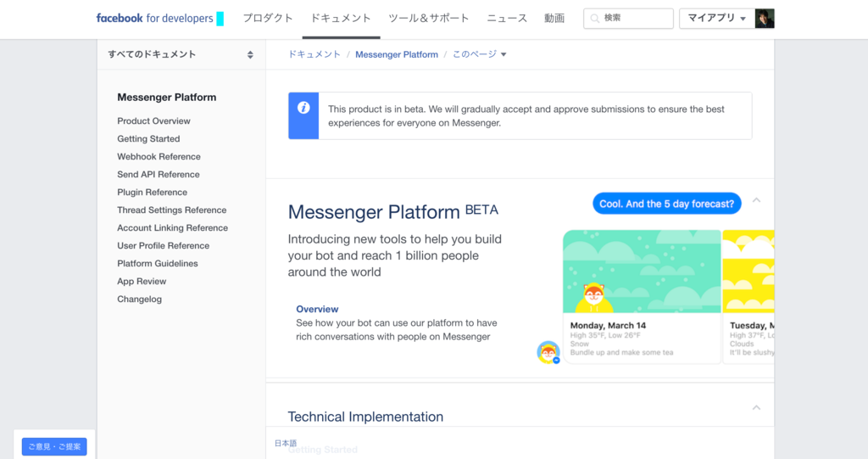Viewport: 868px width, 459px height.
Task: Open the Messenger Platform sidebar heading
Action: [x=167, y=97]
